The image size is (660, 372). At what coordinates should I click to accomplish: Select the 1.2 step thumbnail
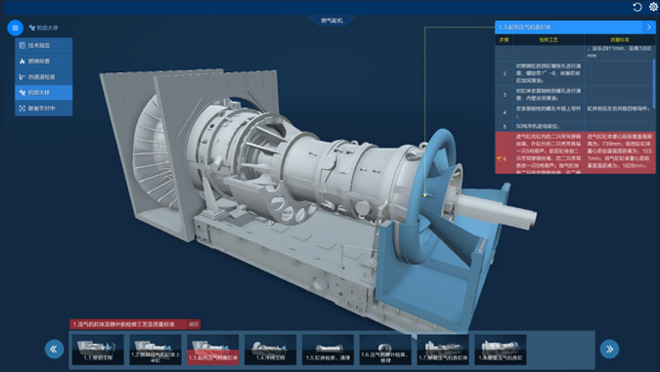155,349
